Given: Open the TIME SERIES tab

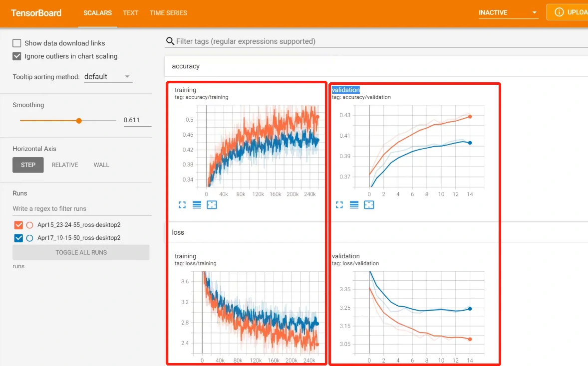Looking at the screenshot, I should pos(168,13).
